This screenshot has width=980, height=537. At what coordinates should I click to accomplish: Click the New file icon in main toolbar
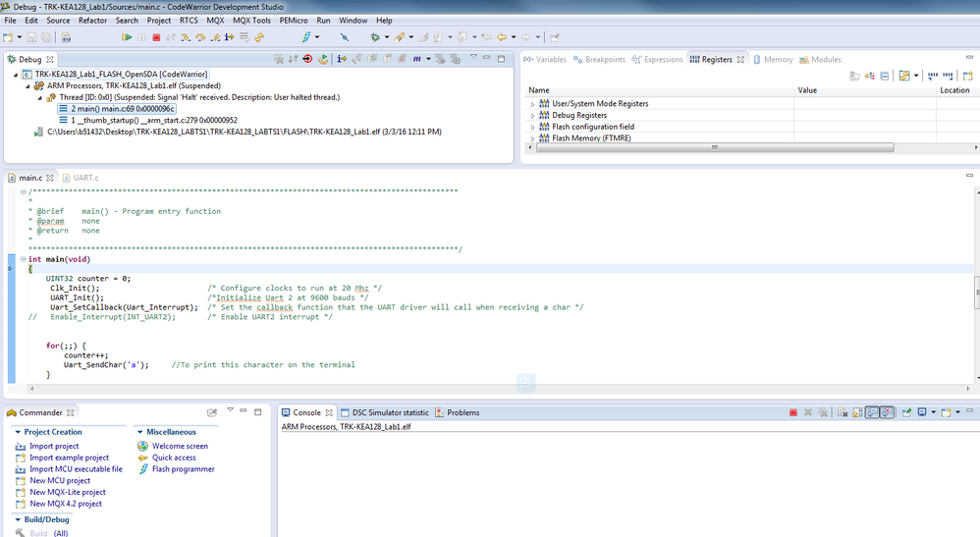(8, 37)
